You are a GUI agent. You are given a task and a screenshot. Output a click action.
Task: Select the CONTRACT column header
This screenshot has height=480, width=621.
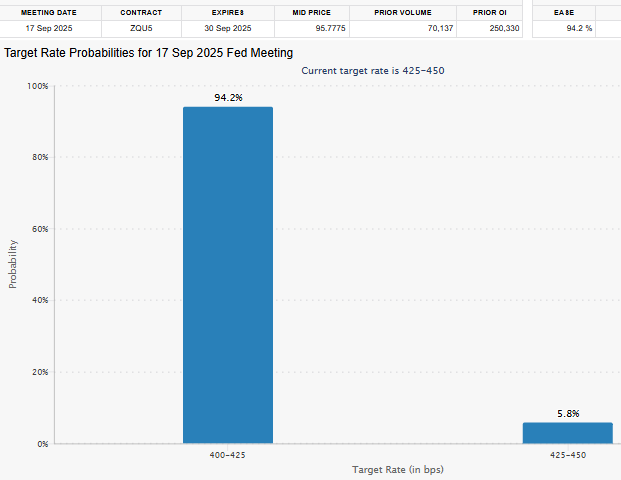click(141, 13)
